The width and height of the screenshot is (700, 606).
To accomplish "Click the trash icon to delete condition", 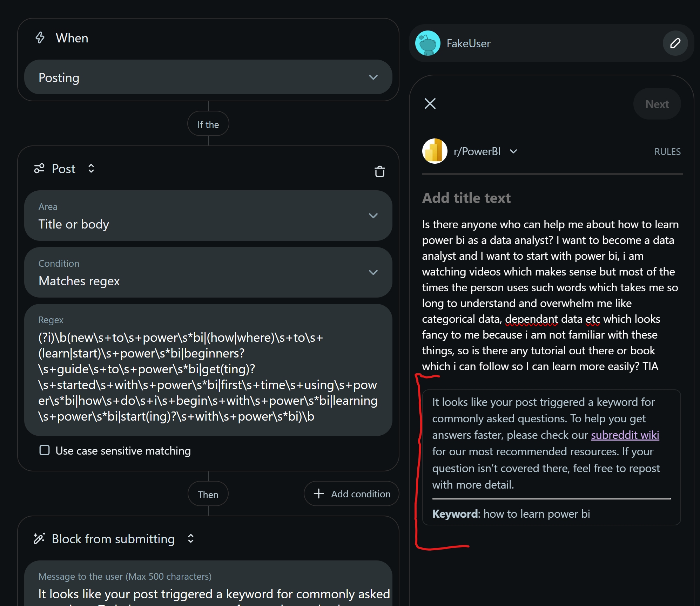I will [379, 172].
